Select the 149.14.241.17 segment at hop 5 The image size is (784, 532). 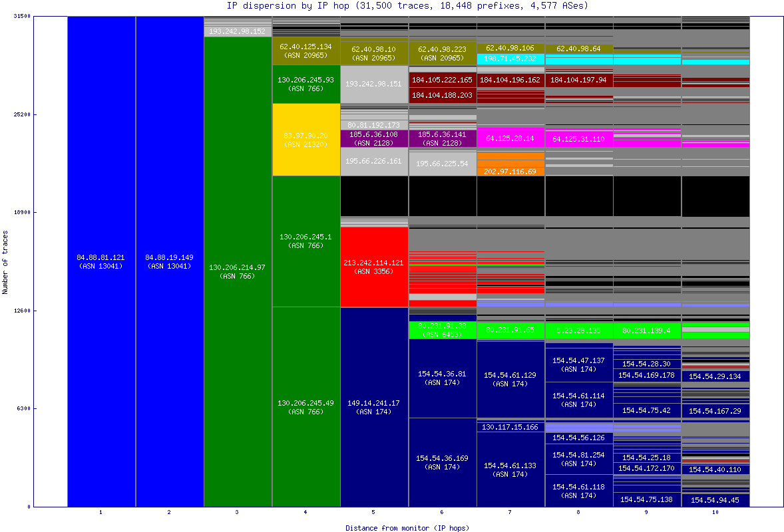pos(375,406)
